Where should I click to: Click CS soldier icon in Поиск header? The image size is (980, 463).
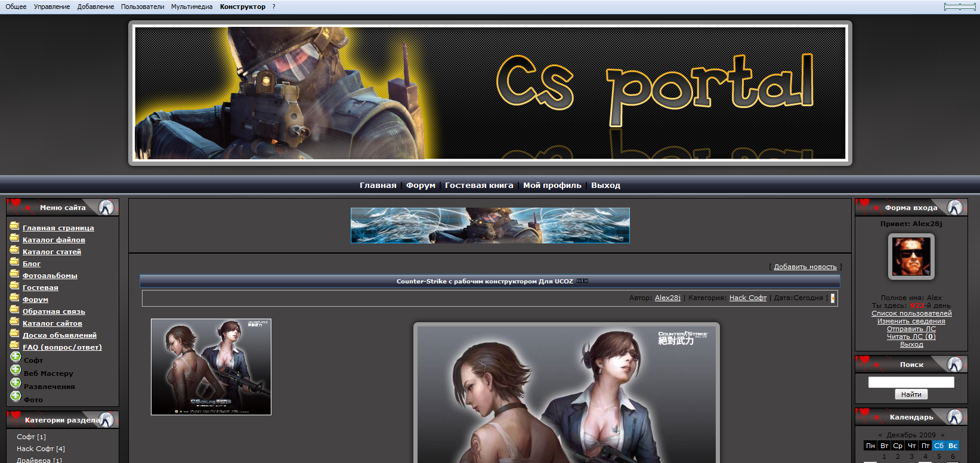tap(955, 365)
